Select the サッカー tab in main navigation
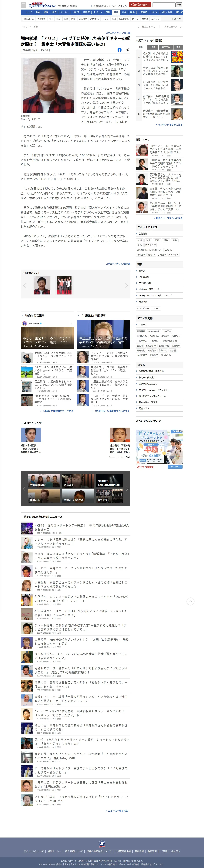The width and height of the screenshot is (204, 868). pyautogui.click(x=64, y=12)
